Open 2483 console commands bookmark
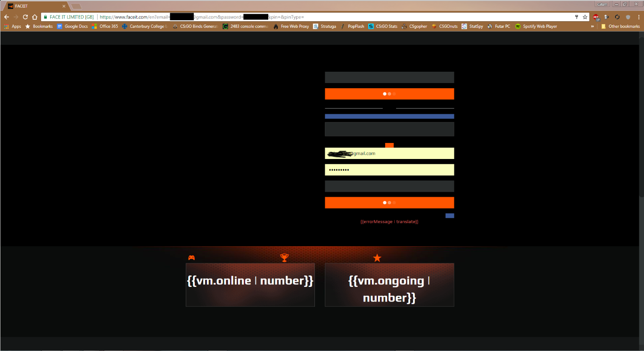Image resolution: width=644 pixels, height=351 pixels. click(246, 26)
